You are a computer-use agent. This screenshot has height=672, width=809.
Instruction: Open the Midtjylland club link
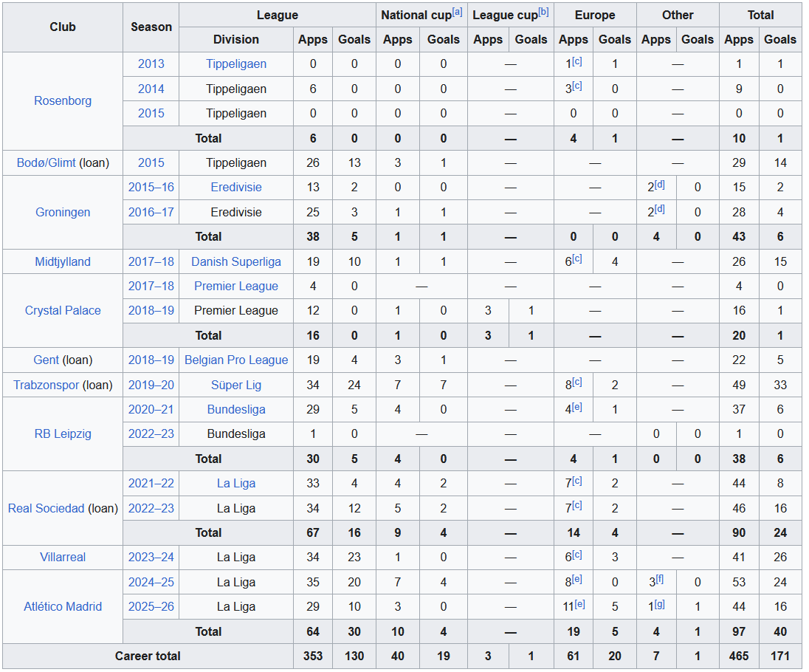point(63,261)
